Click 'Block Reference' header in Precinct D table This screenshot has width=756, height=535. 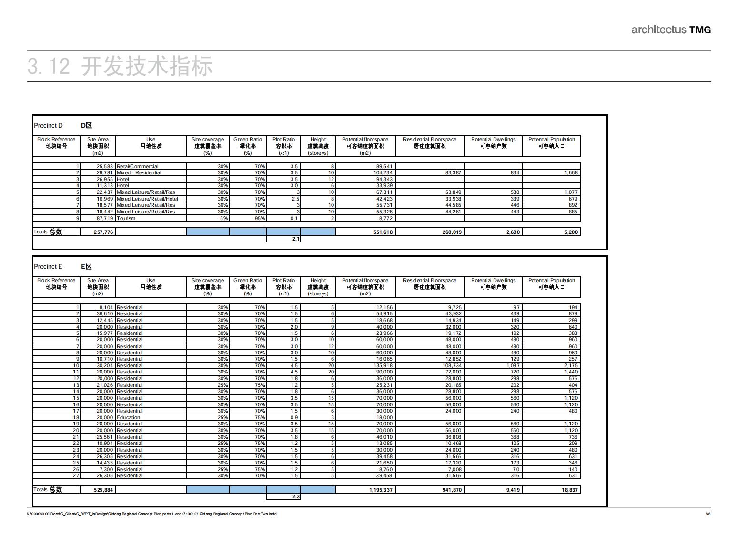(x=56, y=140)
